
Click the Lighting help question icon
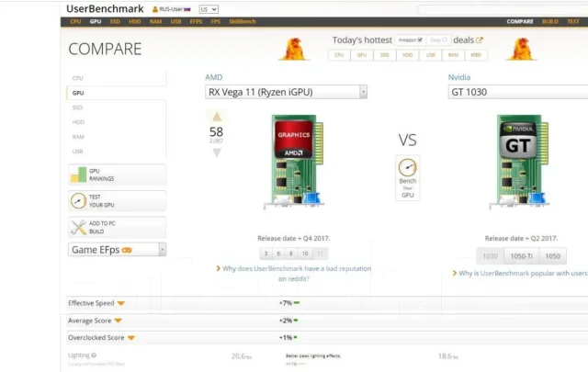94,355
